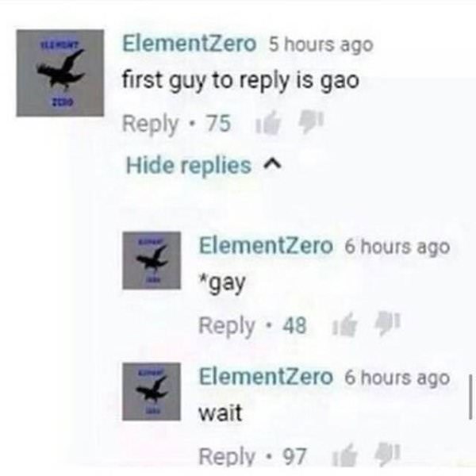Open the '5 hours ago' timestamp link

[321, 45]
